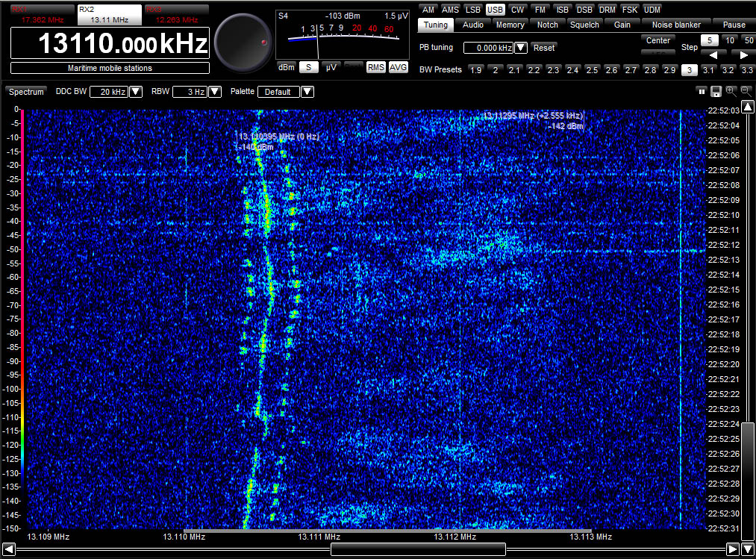Click the RBW 3 Hz field
The image size is (756, 559).
pos(190,92)
